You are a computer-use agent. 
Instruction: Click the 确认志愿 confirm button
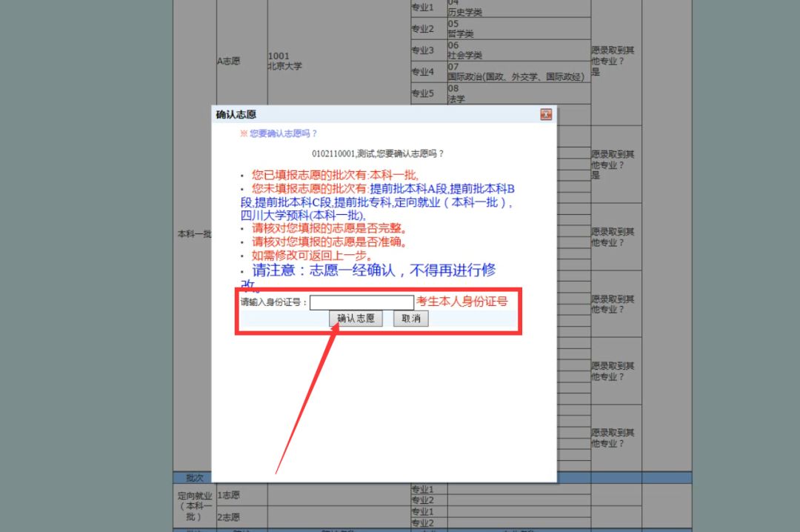356,319
